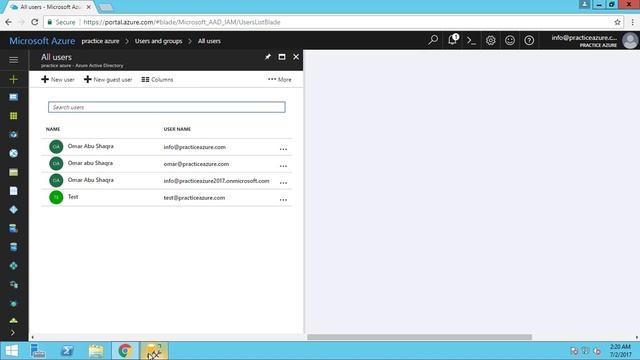Click the green four-arrow diamond sidebar icon
Screen dimensions: 640x360
point(13,266)
